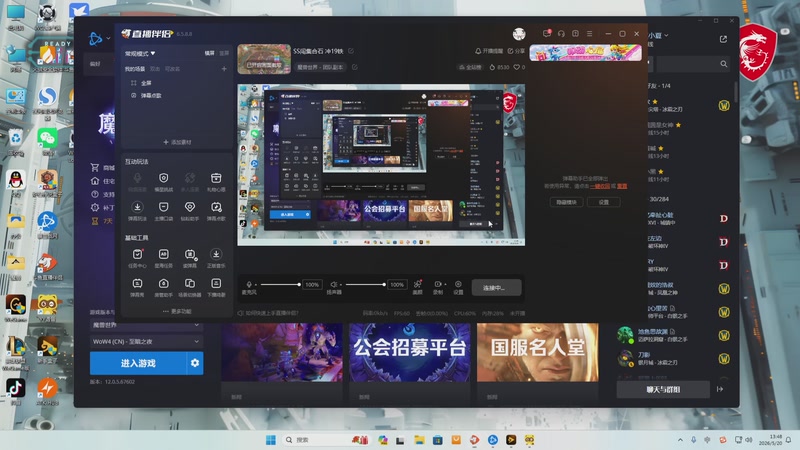Click the user avatar in 直播伴侣 title bar
The image size is (800, 450).
coord(519,34)
